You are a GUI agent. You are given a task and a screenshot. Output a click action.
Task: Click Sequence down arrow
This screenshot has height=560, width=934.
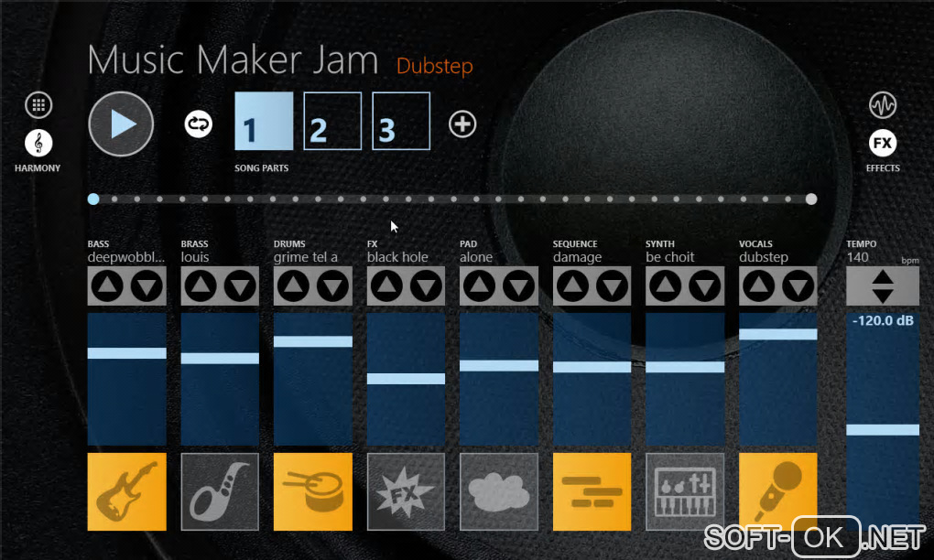click(612, 286)
